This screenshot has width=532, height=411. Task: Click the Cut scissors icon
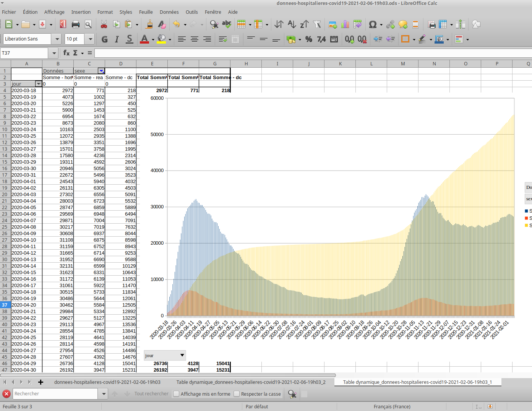[x=104, y=24]
